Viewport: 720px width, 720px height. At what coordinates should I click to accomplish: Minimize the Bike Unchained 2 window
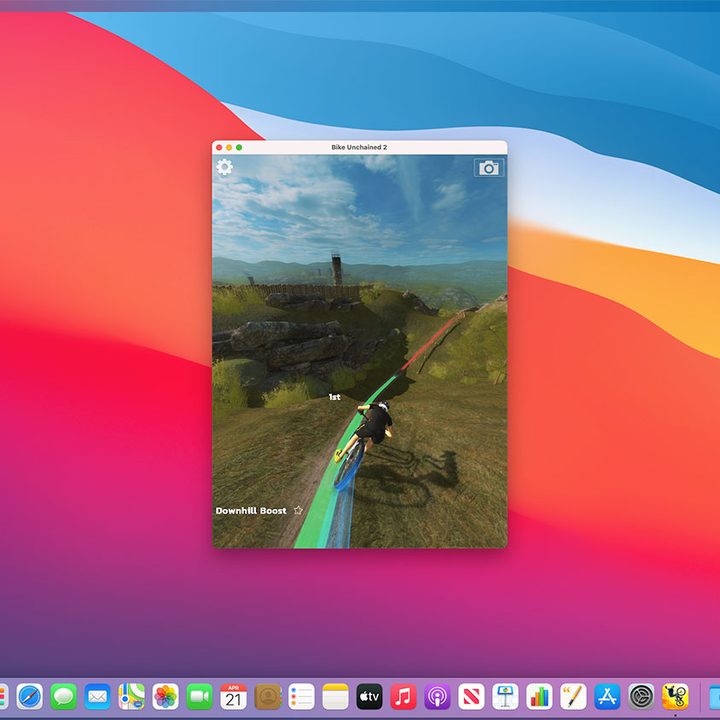[x=229, y=147]
